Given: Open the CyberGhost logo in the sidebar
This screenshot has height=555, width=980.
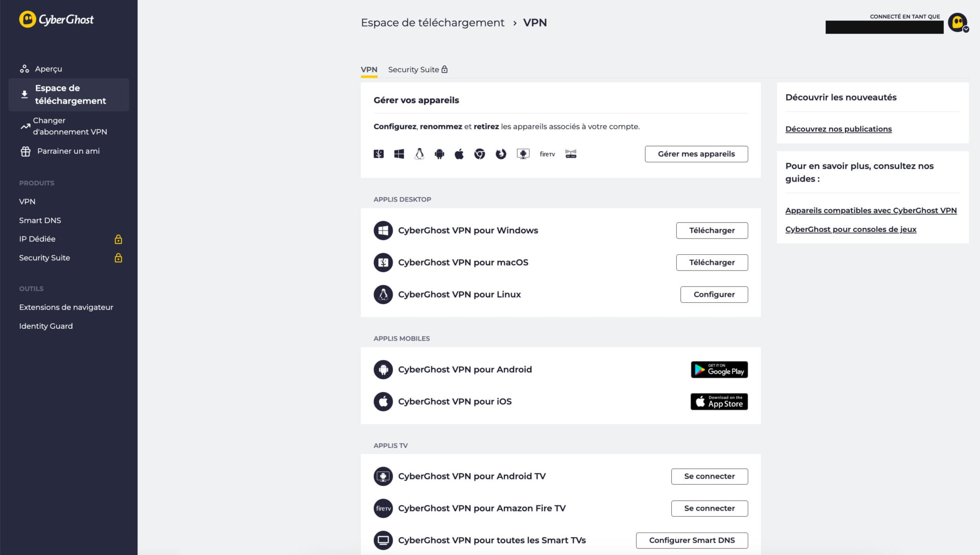Looking at the screenshot, I should tap(57, 19).
